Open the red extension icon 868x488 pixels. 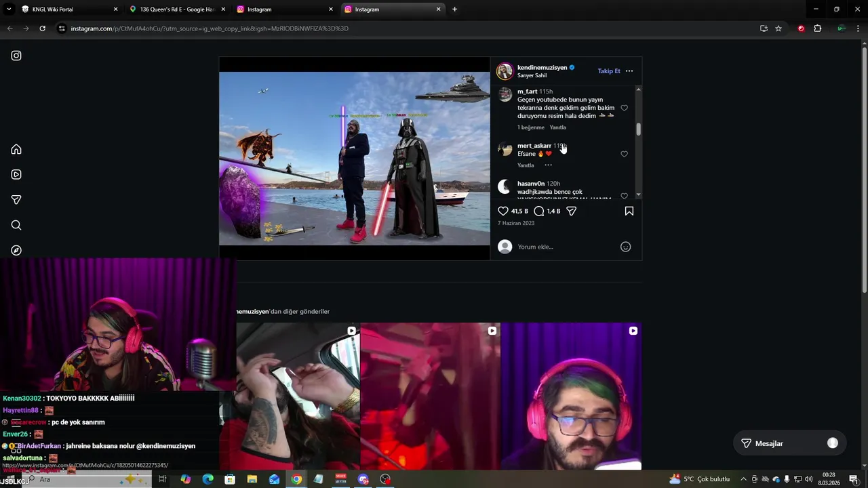(801, 28)
